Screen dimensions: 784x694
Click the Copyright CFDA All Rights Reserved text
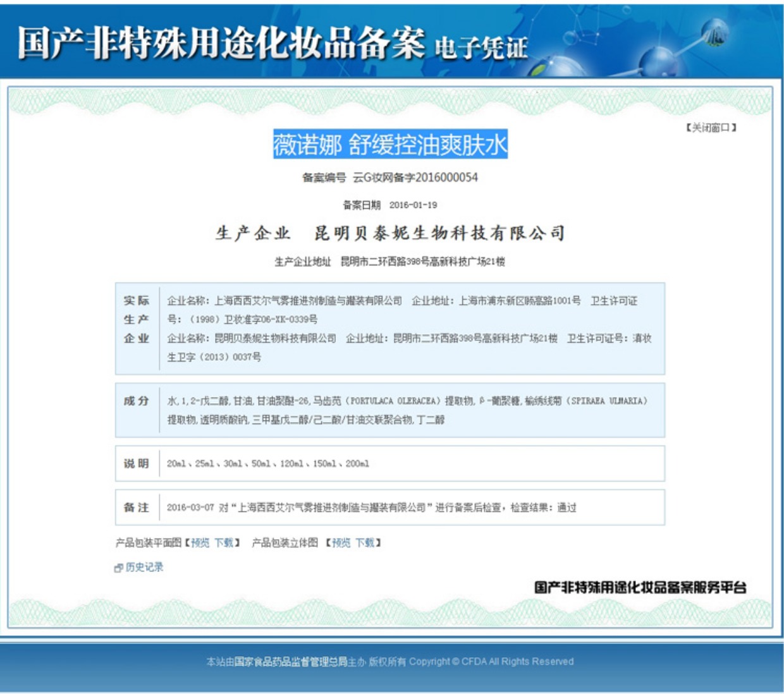pos(491,662)
